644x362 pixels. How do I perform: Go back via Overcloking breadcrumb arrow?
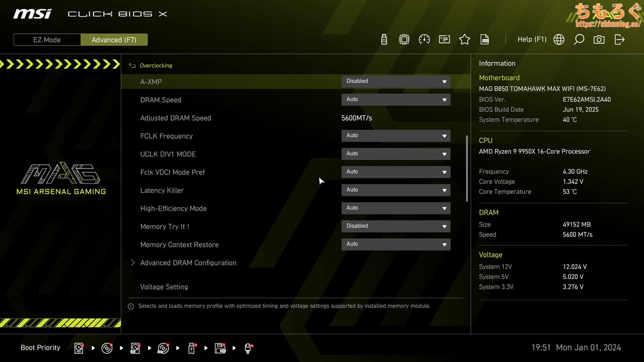[132, 65]
